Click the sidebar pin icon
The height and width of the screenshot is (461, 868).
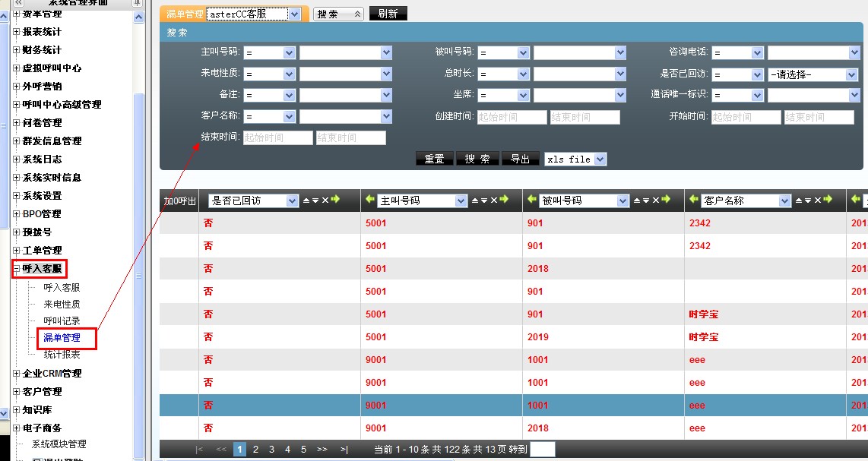[x=137, y=3]
